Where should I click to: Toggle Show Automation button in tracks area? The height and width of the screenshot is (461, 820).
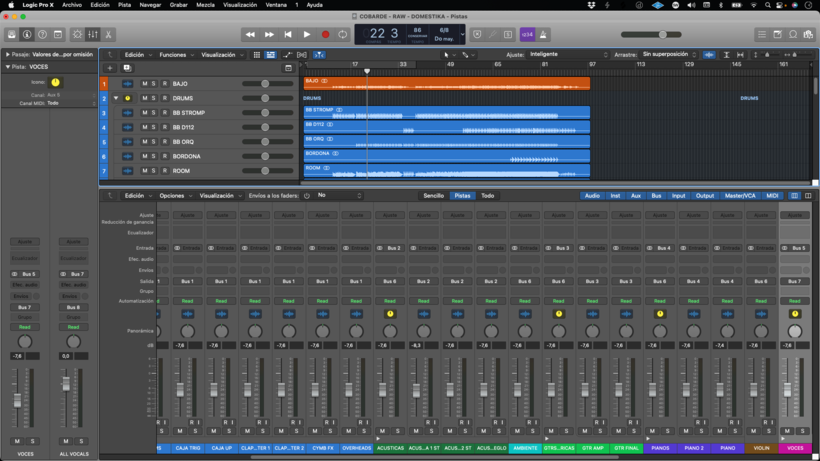click(288, 54)
